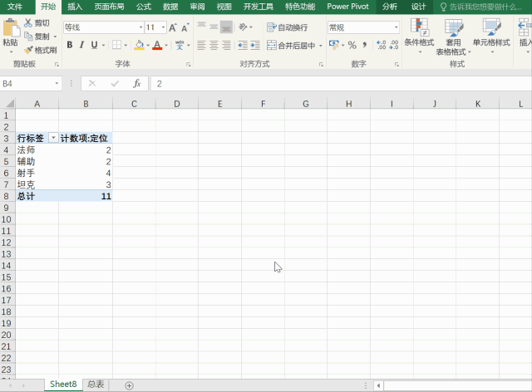The height and width of the screenshot is (392, 532).
Task: Toggle Italic formatting
Action: pyautogui.click(x=81, y=45)
